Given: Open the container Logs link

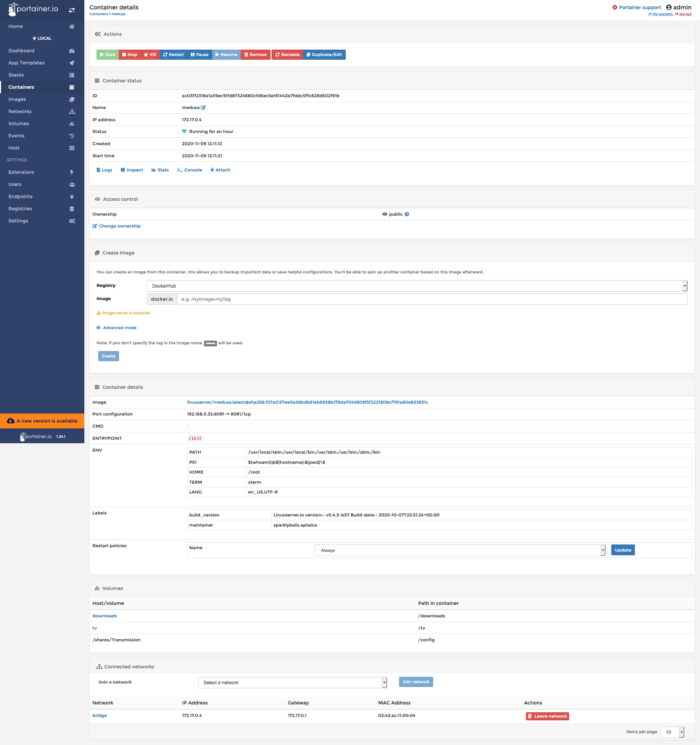Looking at the screenshot, I should coord(104,170).
